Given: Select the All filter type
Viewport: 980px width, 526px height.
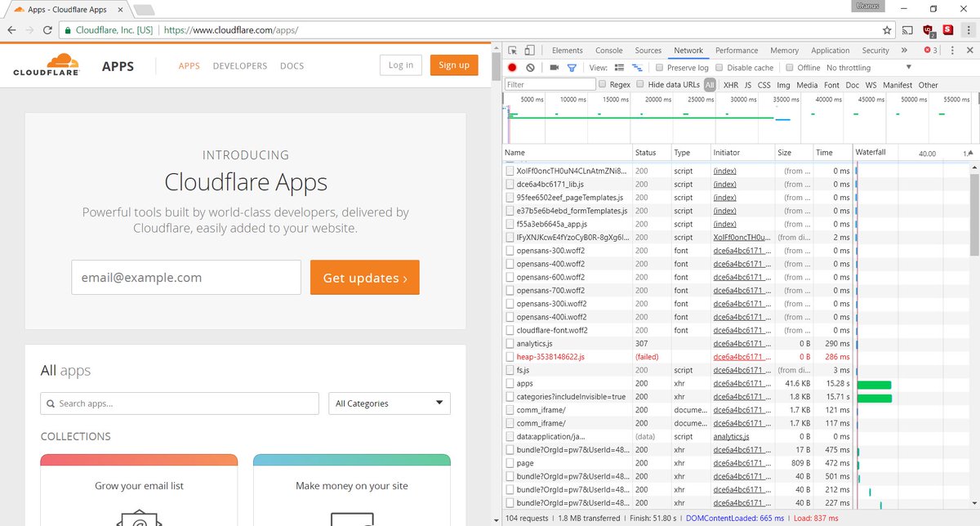Looking at the screenshot, I should click(710, 85).
